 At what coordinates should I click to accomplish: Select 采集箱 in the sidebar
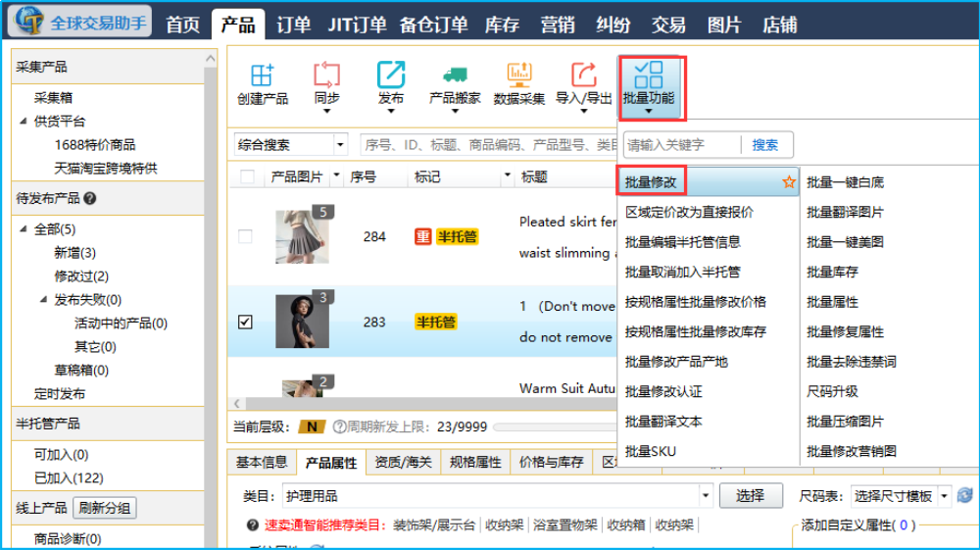pos(53,97)
